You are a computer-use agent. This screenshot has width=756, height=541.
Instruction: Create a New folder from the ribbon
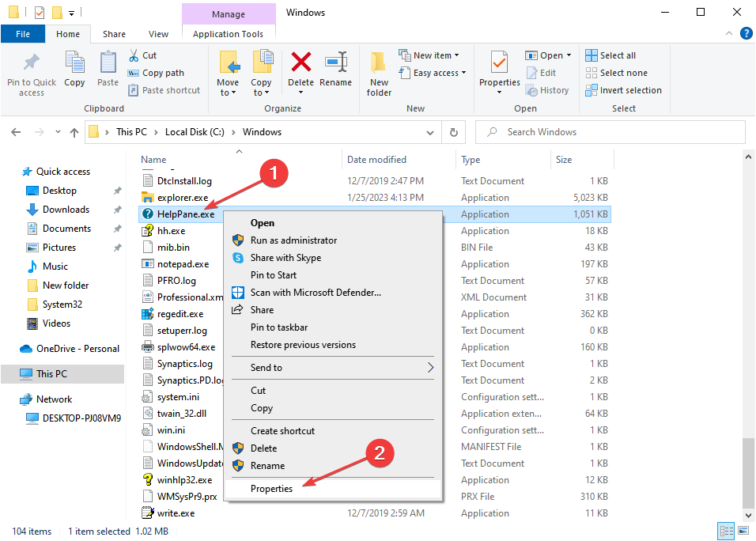(x=379, y=74)
